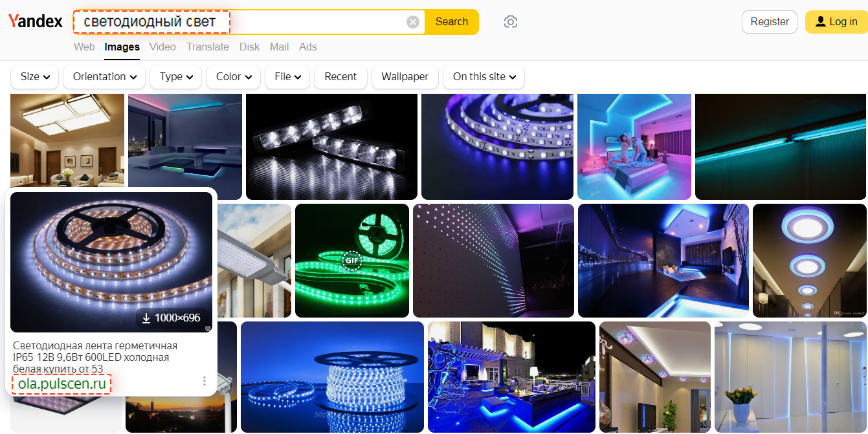
Task: Open the Mail tab
Action: [x=280, y=47]
